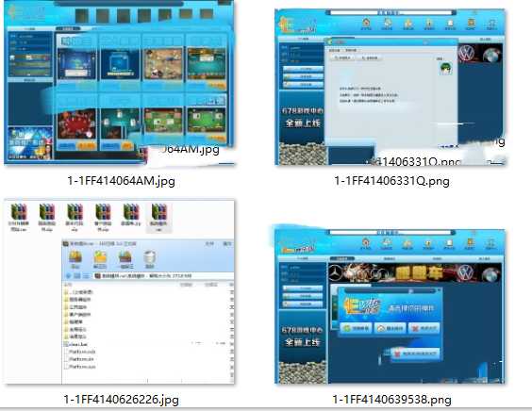Click the 1-1FF4140639538.png file name label
532x411 pixels.
[391, 400]
